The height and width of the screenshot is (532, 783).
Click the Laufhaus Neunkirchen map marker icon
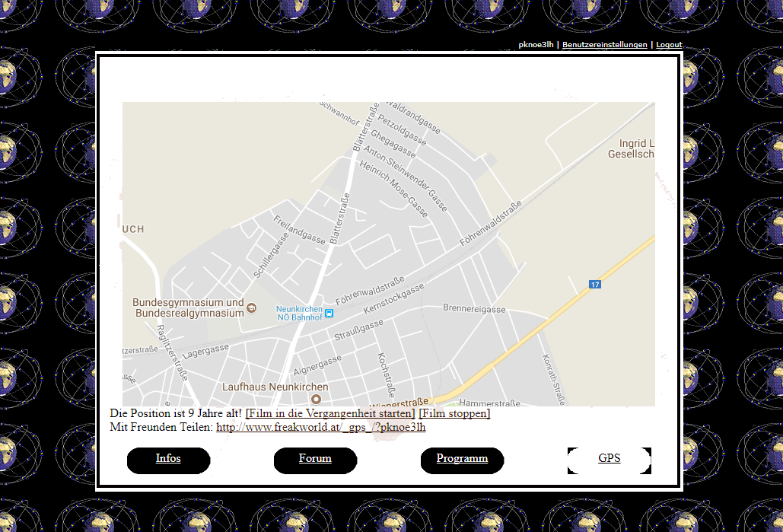click(x=316, y=399)
